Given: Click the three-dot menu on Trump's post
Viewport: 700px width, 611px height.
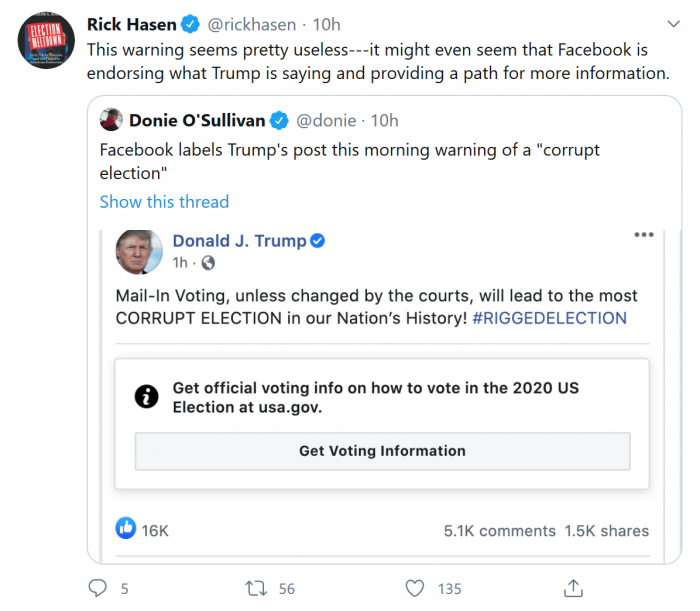Looking at the screenshot, I should [643, 234].
